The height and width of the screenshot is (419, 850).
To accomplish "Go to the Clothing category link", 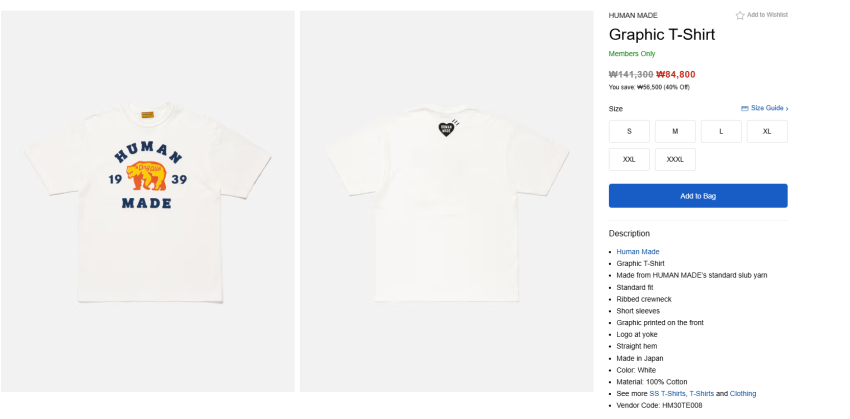I will click(743, 393).
